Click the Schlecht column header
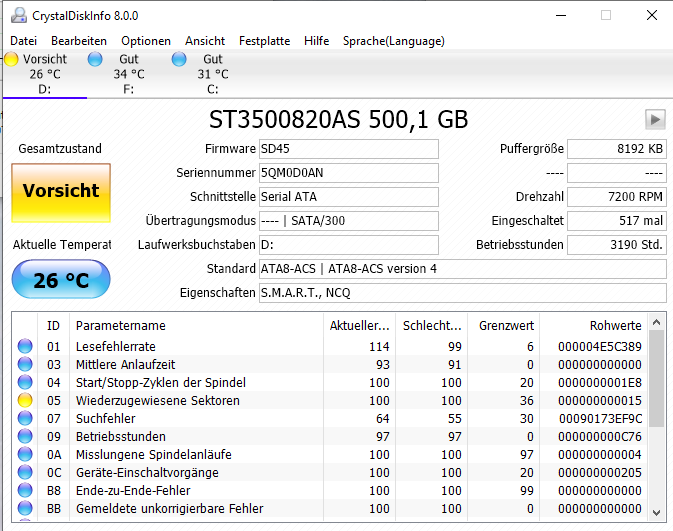This screenshot has width=673, height=531. pyautogui.click(x=431, y=325)
